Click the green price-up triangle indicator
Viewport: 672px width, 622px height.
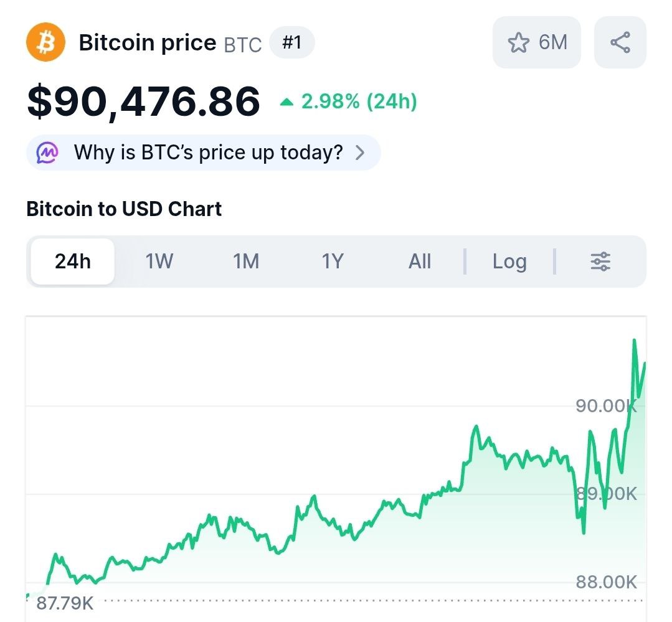[286, 101]
